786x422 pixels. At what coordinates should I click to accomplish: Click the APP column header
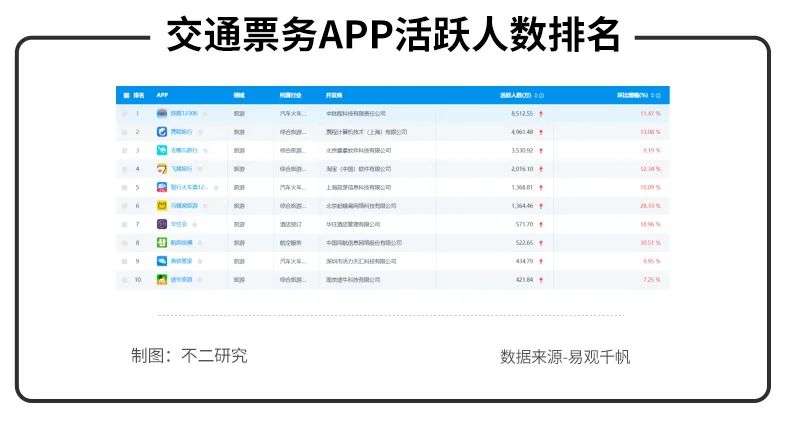(162, 95)
